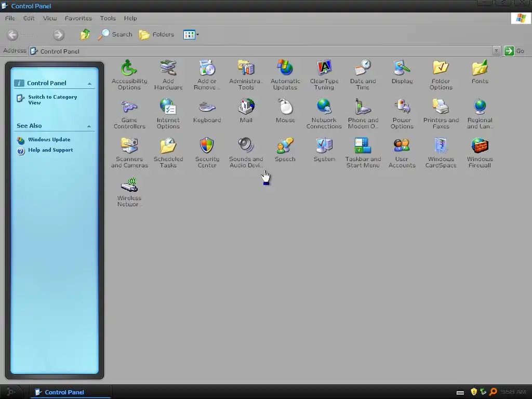
Task: Select Taskbar and Start Menu icon
Action: pos(363,153)
